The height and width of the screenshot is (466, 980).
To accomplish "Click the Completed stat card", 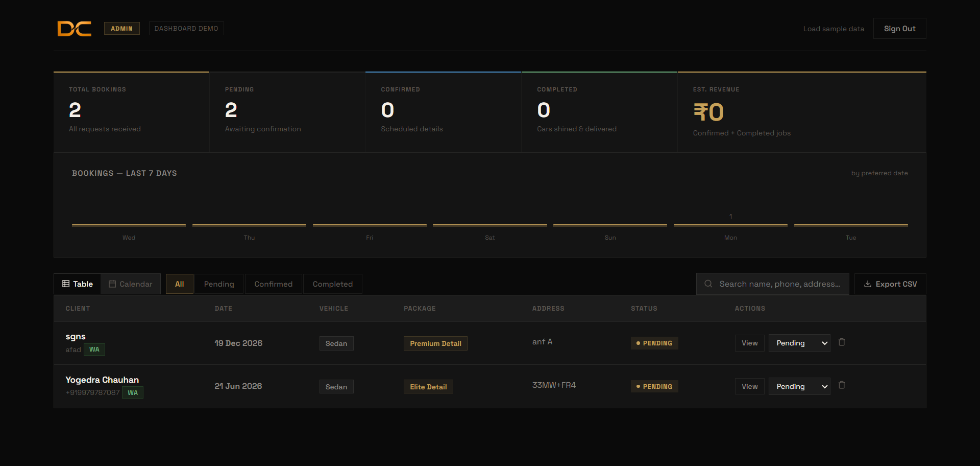I will (x=599, y=111).
